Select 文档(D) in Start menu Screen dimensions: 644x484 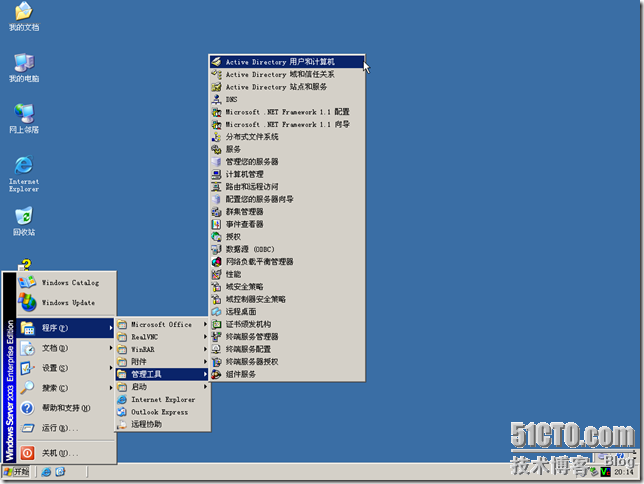(65, 348)
